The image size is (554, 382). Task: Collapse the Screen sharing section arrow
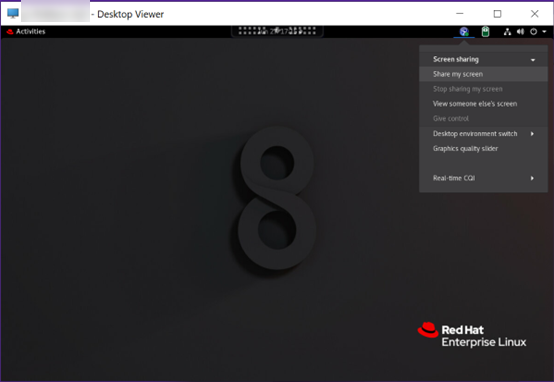pos(533,60)
